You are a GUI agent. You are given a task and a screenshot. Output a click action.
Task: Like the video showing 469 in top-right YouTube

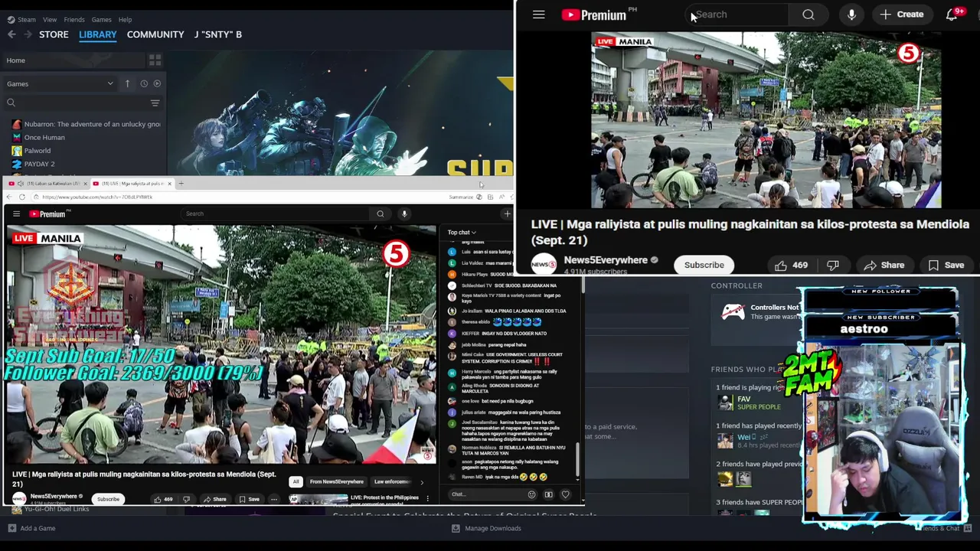790,265
